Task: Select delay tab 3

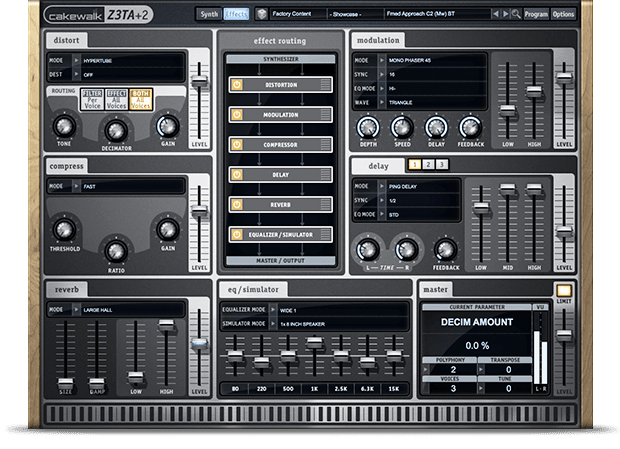Action: (441, 164)
